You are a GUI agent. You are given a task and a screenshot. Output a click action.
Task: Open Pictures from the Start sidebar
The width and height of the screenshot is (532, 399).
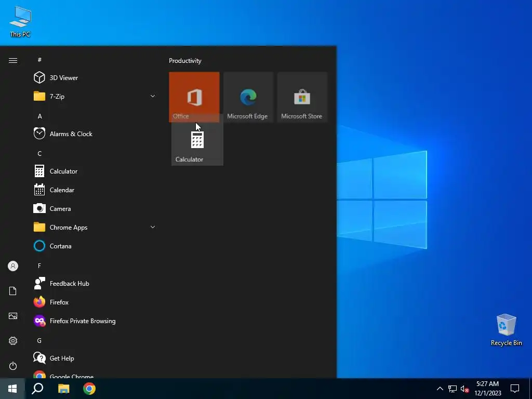tap(13, 316)
